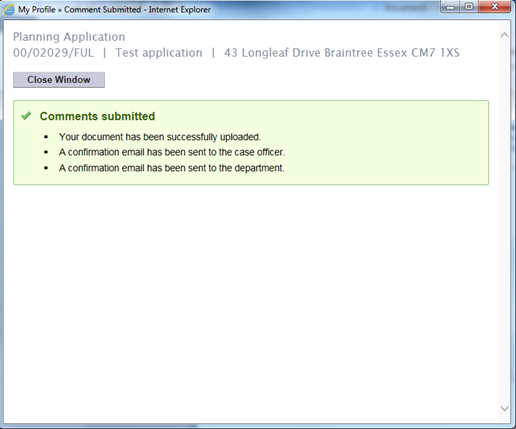This screenshot has height=429, width=516.
Task: Select application reference 00/02029/FUL
Action: [53, 53]
